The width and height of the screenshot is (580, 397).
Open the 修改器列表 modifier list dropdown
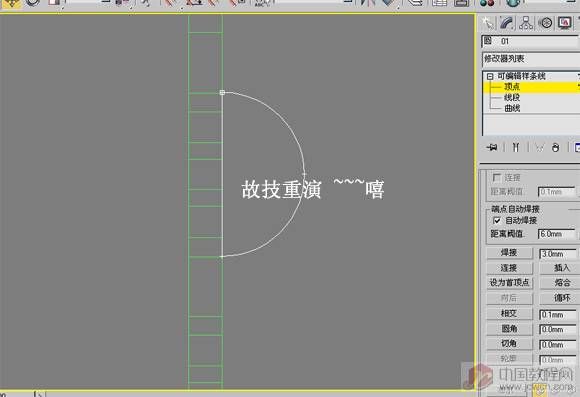[531, 59]
